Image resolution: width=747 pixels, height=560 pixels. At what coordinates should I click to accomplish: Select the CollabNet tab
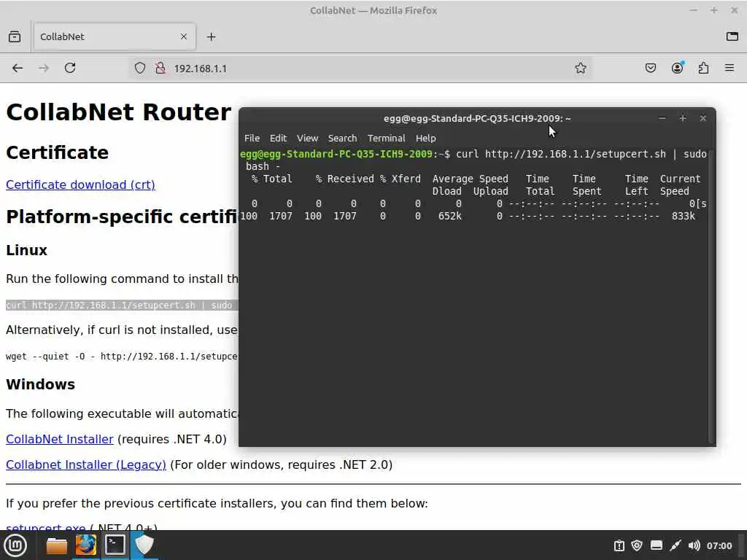pyautogui.click(x=115, y=36)
